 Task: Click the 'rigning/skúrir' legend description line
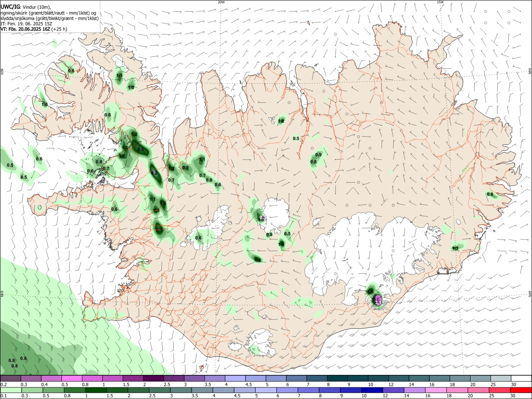click(48, 13)
